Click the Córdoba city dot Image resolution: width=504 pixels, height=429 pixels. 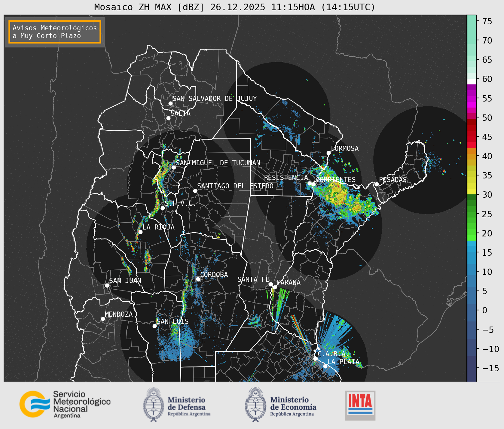[x=198, y=279]
